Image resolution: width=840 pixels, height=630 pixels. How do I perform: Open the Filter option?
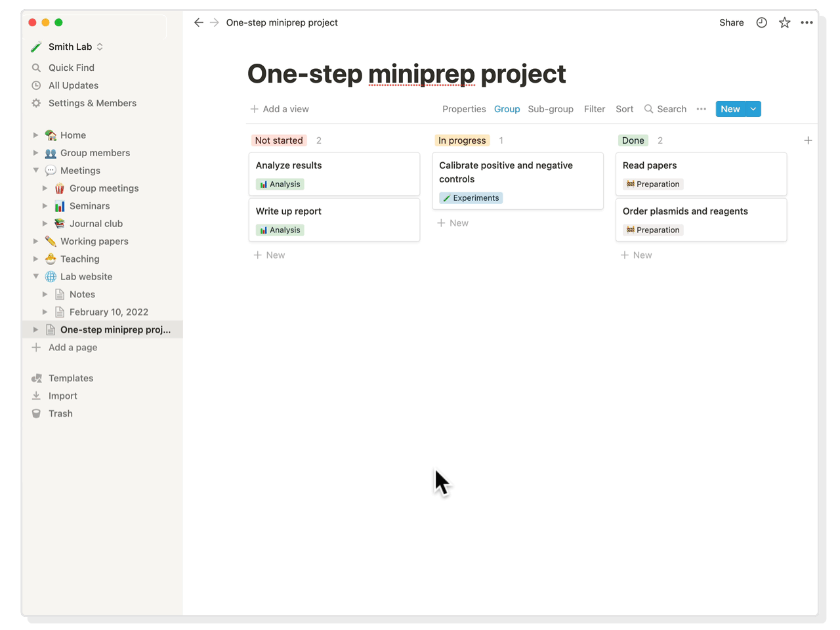tap(594, 109)
